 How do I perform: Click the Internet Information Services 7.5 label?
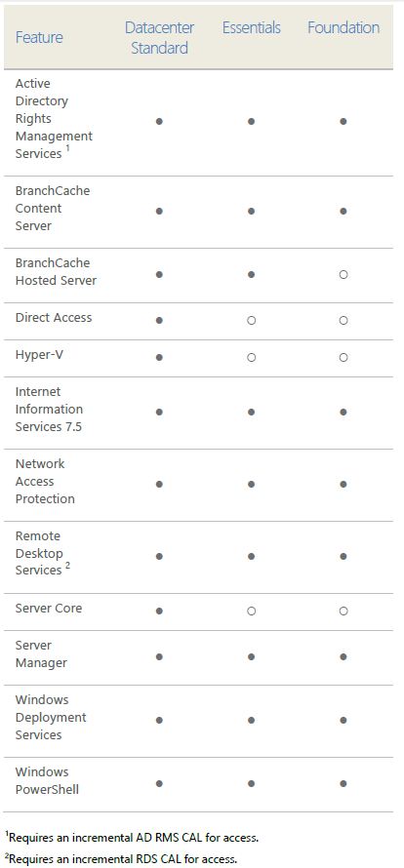tap(49, 409)
